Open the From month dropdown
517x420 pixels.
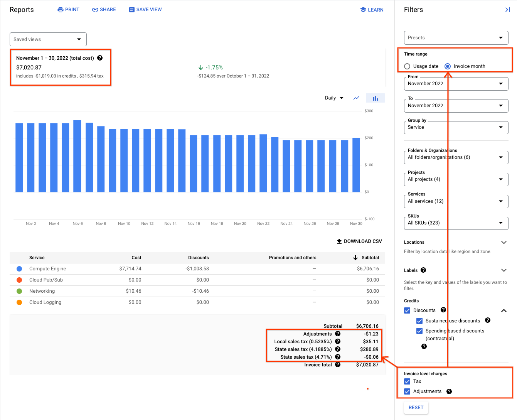pyautogui.click(x=456, y=83)
